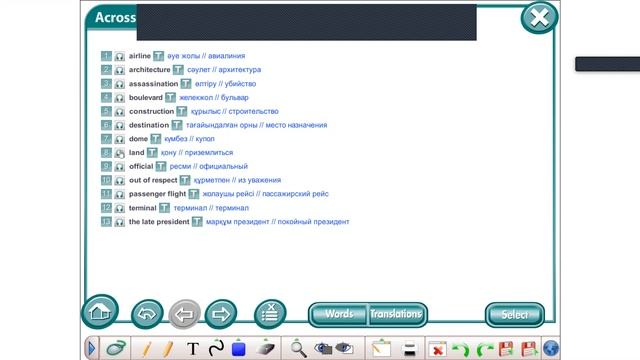Play audio for official
The width and height of the screenshot is (640, 360).
point(119,167)
